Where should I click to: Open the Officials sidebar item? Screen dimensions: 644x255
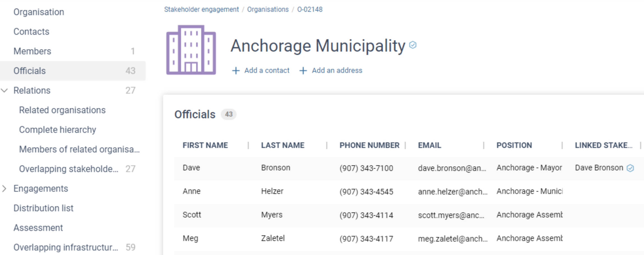click(x=73, y=71)
